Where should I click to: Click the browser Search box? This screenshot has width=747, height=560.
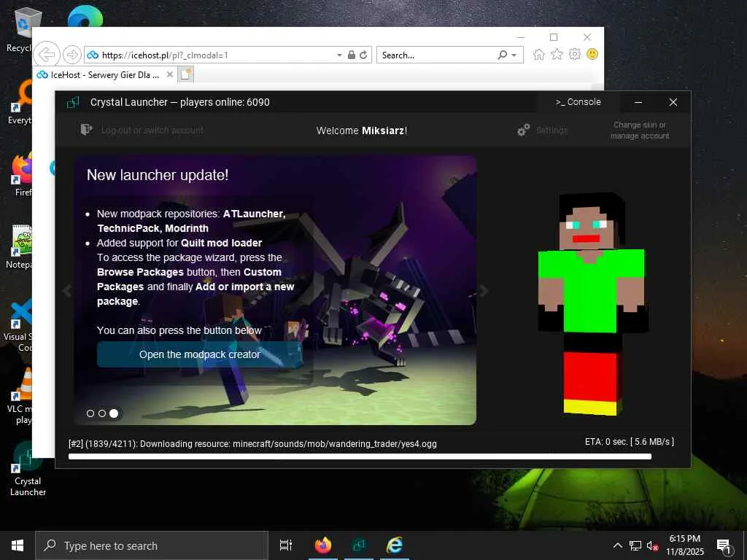[x=436, y=55]
